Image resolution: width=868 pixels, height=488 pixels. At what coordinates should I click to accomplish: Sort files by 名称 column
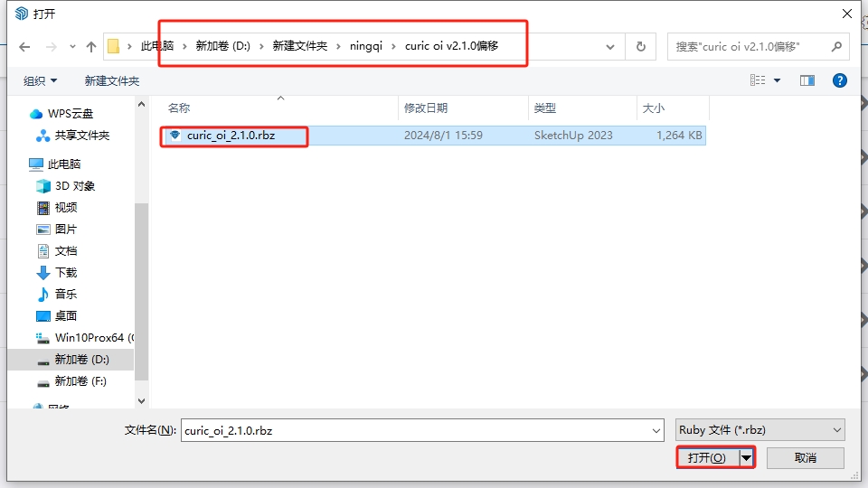[x=279, y=108]
